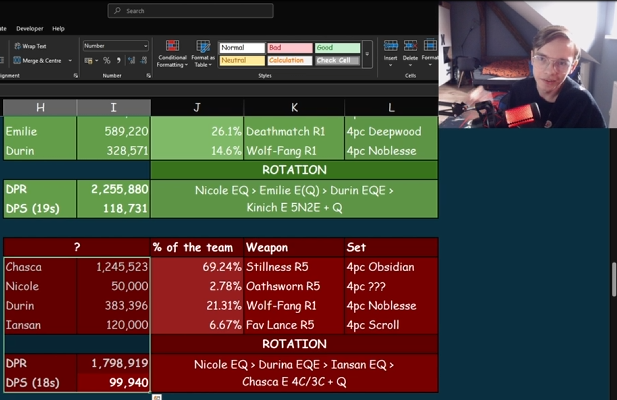Click the green ROTATION header cell
Image resolution: width=617 pixels, height=400 pixels.
[294, 170]
